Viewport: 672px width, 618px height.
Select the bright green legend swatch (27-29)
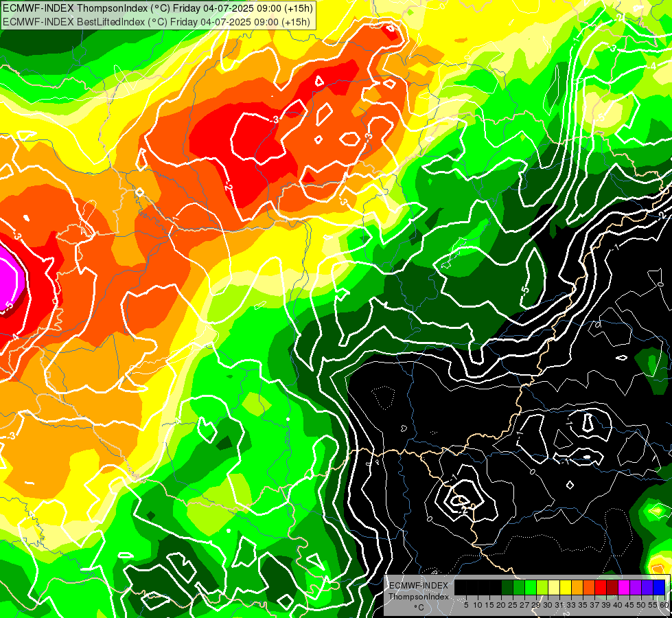[531, 588]
